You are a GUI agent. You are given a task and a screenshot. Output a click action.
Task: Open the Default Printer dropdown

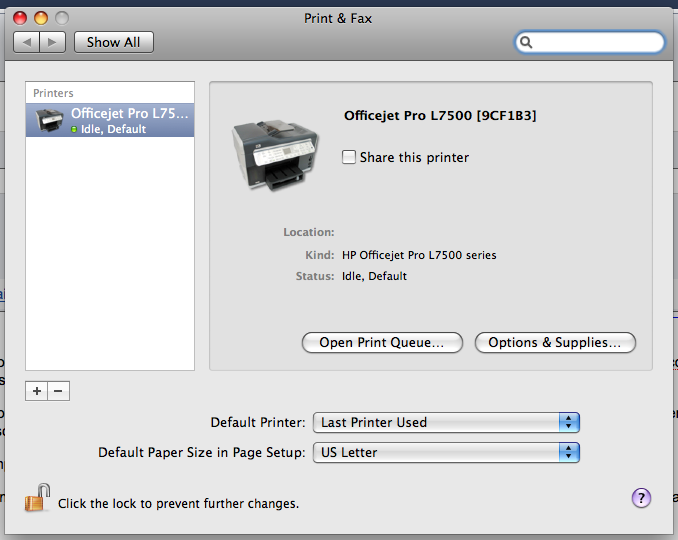tap(446, 422)
